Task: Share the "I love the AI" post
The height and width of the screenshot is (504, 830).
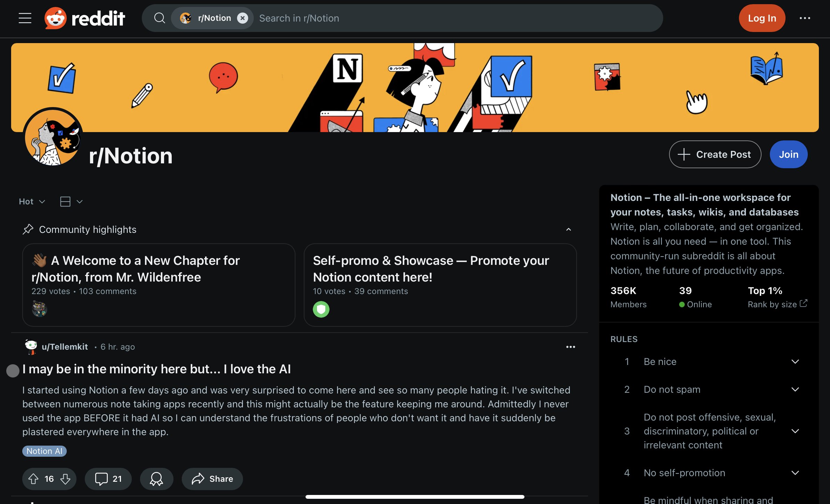Action: (x=212, y=479)
